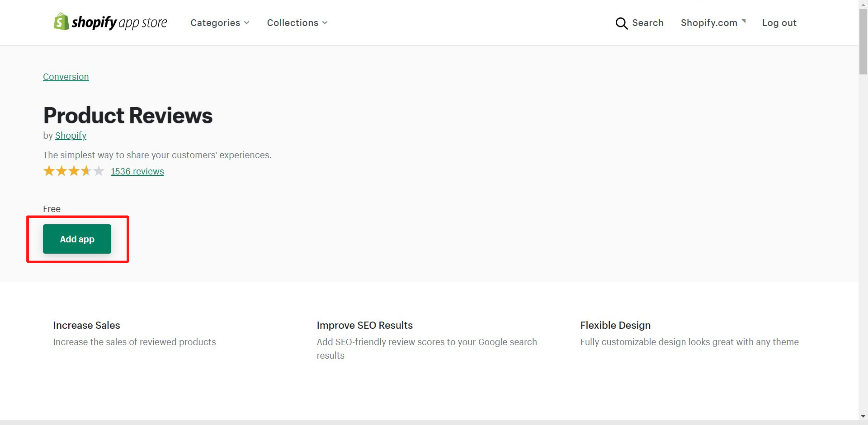Image resolution: width=868 pixels, height=425 pixels.
Task: Open the 1536 reviews link
Action: coord(137,171)
